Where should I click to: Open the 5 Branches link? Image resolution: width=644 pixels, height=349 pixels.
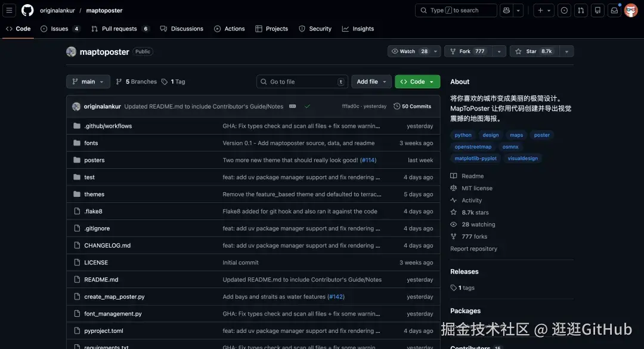coord(137,82)
